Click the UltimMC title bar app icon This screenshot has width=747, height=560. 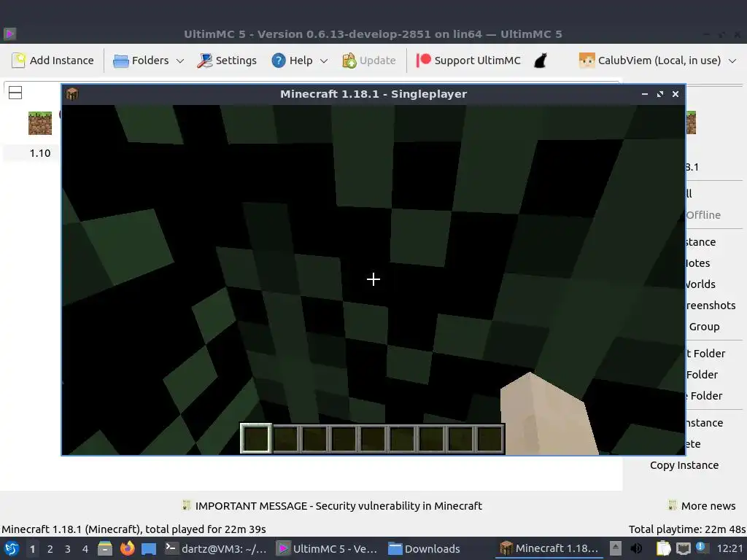coord(9,34)
